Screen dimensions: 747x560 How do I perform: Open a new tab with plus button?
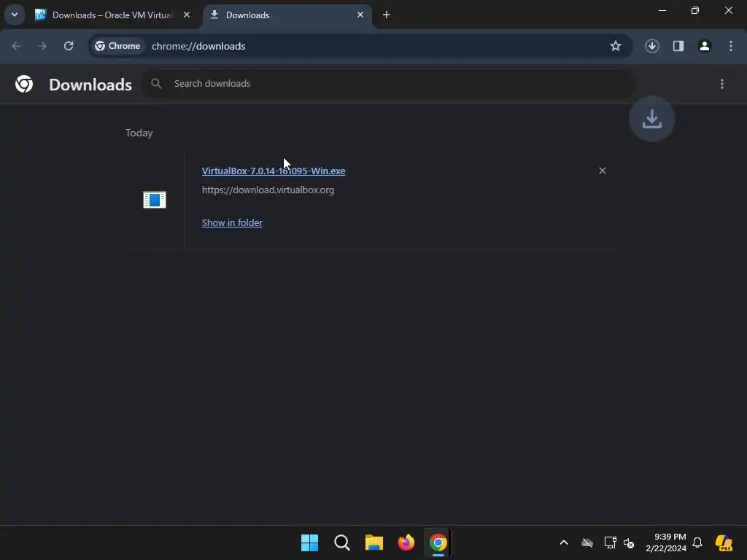tap(387, 15)
